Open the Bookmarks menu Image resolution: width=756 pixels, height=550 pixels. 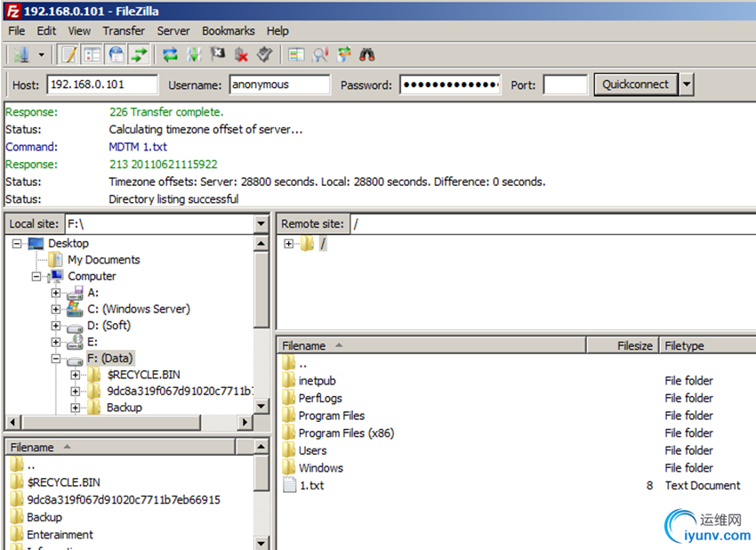[228, 31]
